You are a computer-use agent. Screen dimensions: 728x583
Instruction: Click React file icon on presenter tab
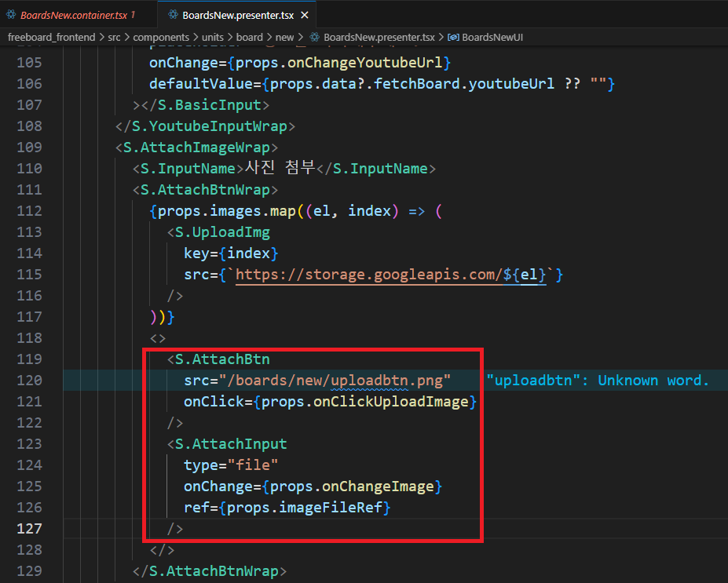173,15
